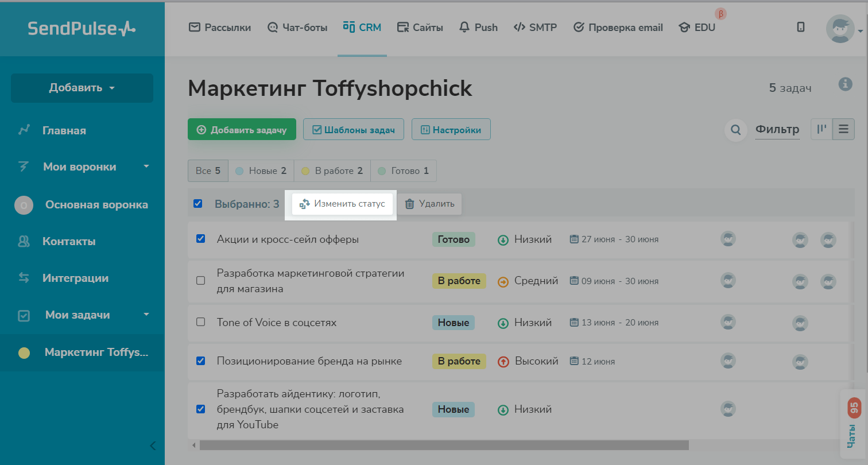Open the Сайты menu

click(x=420, y=27)
